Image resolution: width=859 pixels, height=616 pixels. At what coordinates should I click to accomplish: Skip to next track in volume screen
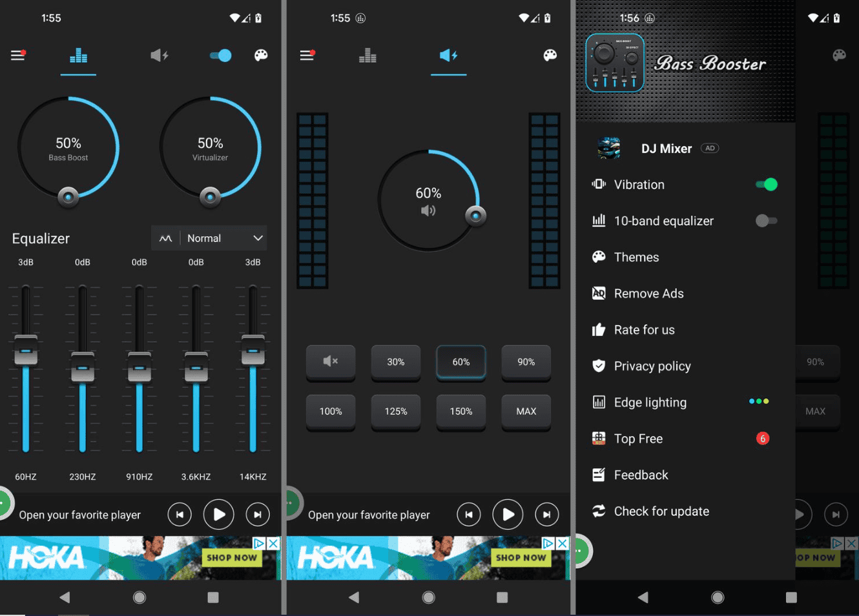547,515
